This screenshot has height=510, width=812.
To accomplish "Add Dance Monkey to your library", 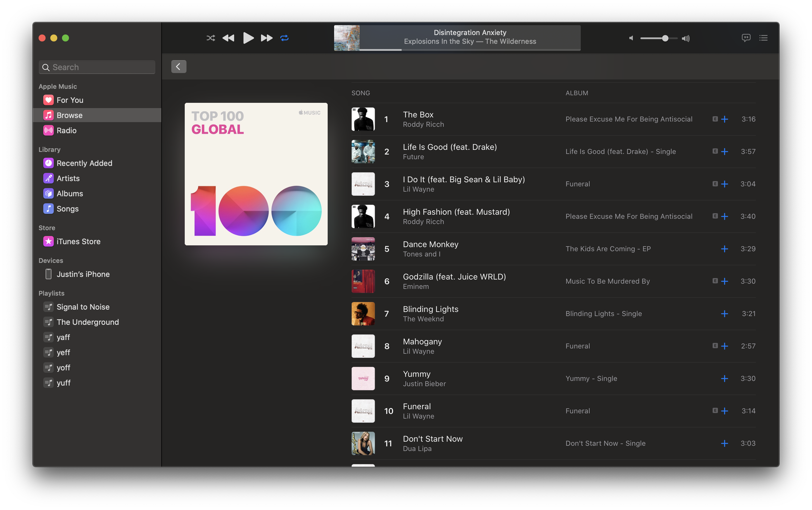I will [x=725, y=249].
